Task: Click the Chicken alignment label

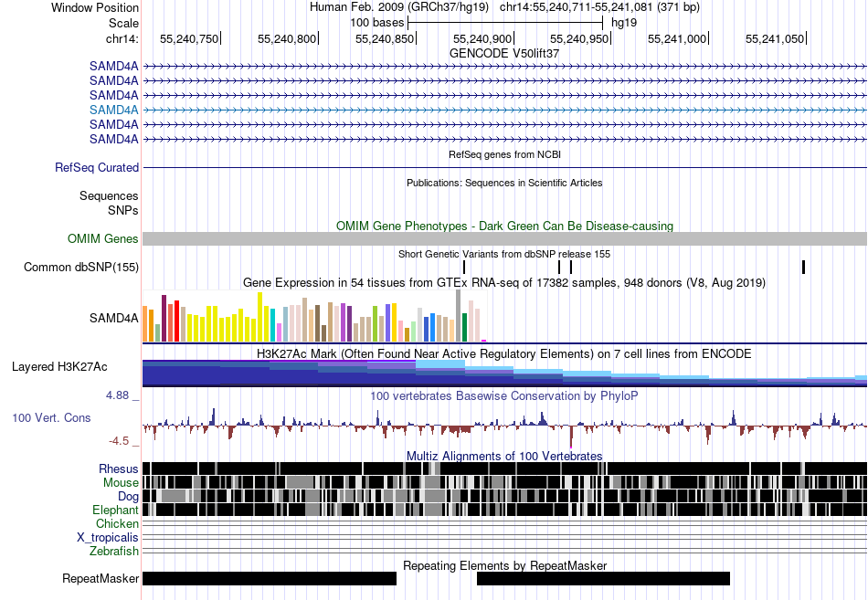Action: 117,523
